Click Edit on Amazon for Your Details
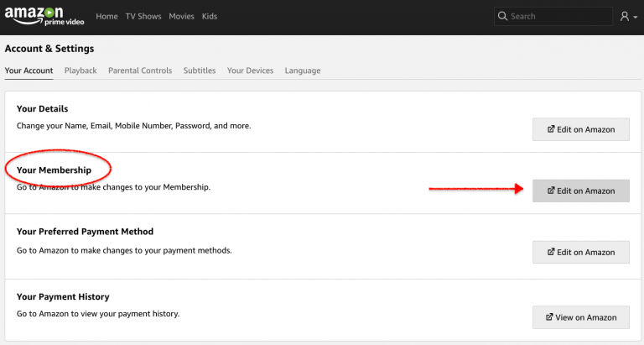Screen dimensions: 644x345 [581, 129]
